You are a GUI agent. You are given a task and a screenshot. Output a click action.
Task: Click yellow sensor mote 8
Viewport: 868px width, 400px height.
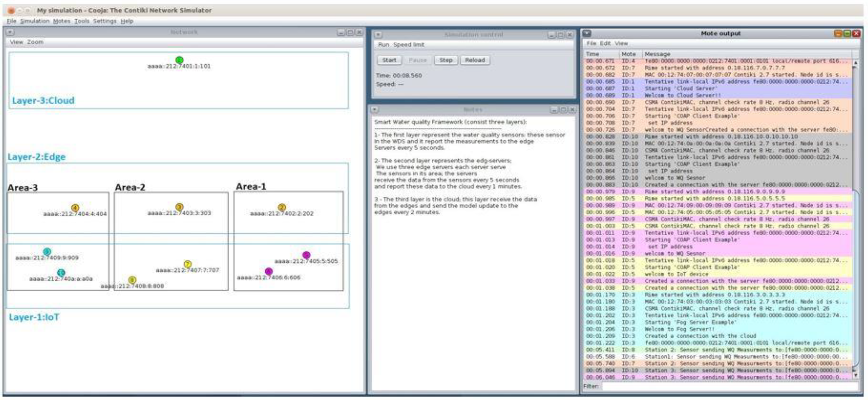(x=133, y=280)
